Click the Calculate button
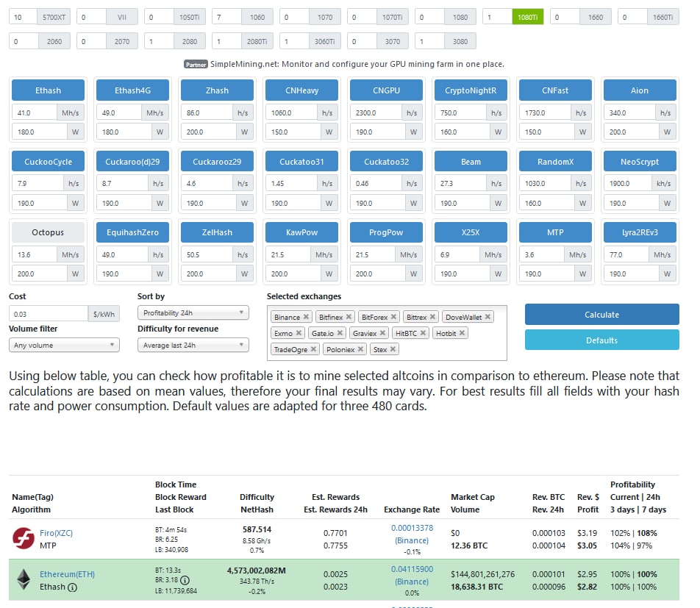700x608 pixels. click(x=601, y=315)
